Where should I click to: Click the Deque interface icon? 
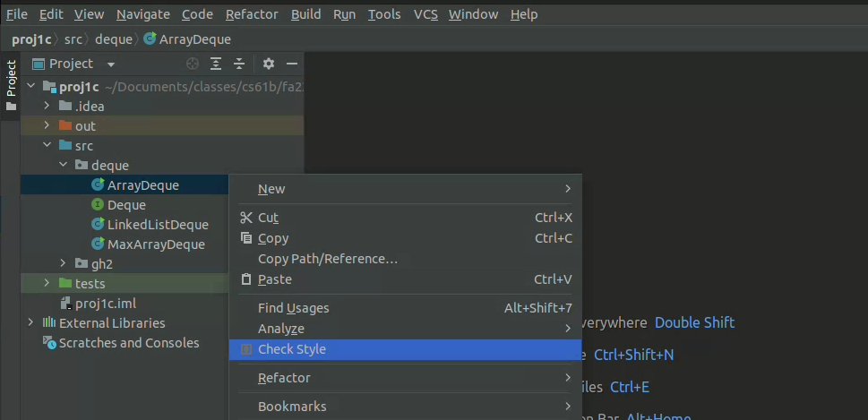click(98, 205)
